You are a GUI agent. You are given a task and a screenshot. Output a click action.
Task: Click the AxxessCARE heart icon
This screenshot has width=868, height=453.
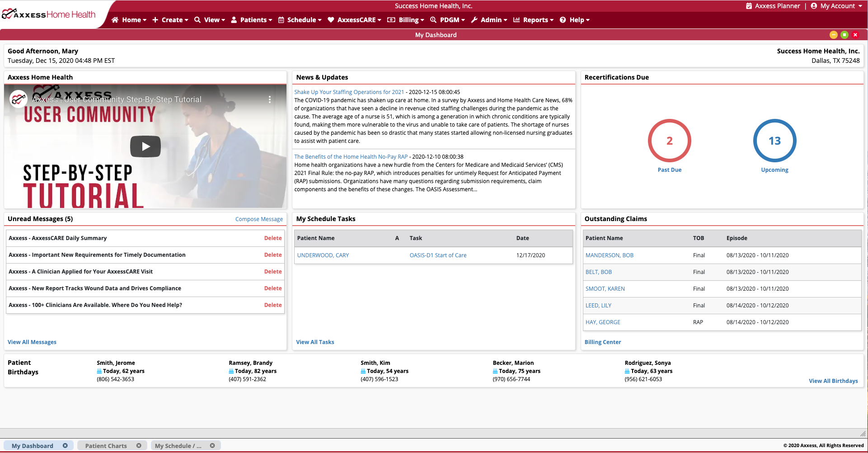pos(331,20)
